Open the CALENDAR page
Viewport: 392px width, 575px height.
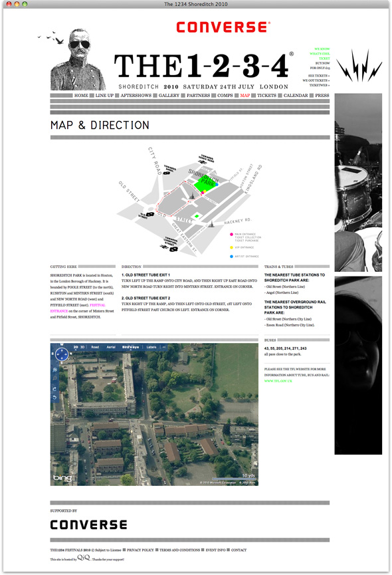(296, 95)
